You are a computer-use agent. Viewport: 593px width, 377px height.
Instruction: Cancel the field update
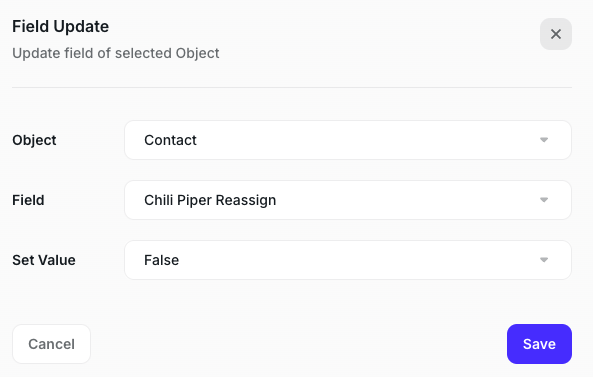tap(51, 344)
